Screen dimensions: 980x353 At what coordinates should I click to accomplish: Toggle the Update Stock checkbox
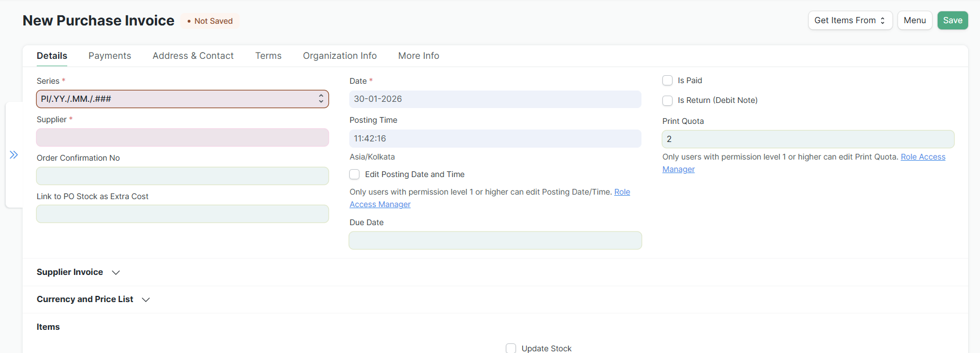pos(511,348)
